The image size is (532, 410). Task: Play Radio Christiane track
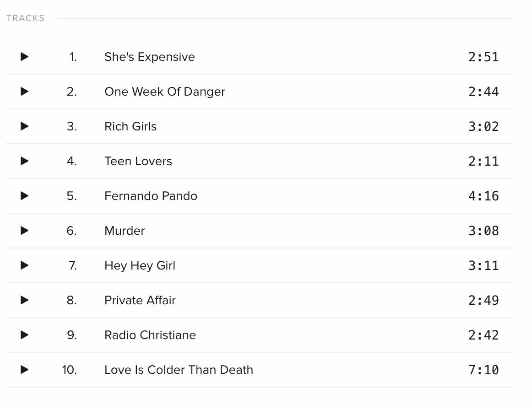pyautogui.click(x=24, y=335)
